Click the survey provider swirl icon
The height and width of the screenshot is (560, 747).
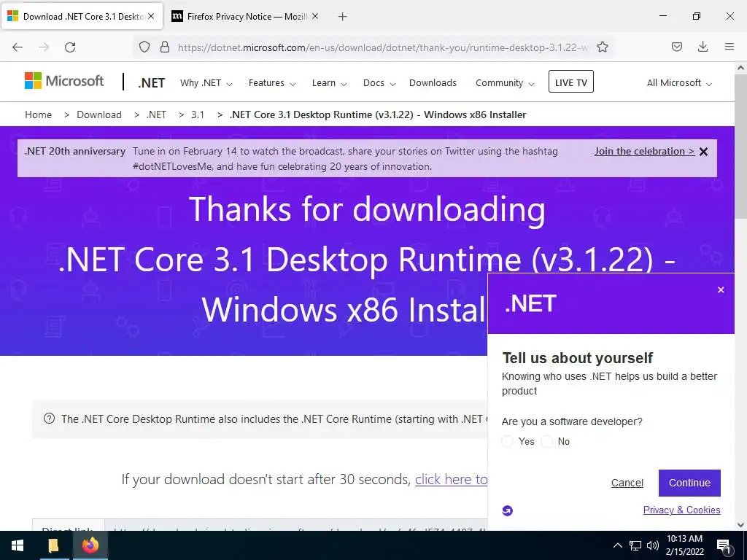point(508,510)
